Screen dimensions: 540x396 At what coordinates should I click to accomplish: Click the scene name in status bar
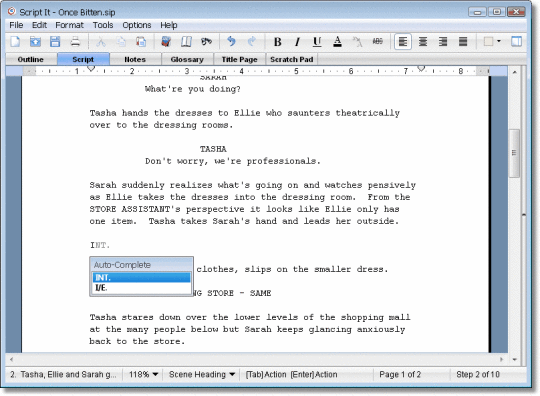click(63, 374)
